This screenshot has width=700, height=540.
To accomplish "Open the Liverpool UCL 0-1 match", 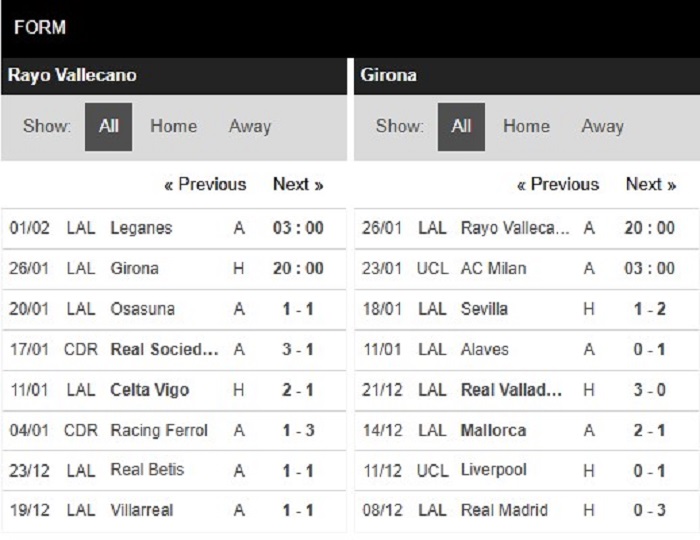I will click(527, 471).
